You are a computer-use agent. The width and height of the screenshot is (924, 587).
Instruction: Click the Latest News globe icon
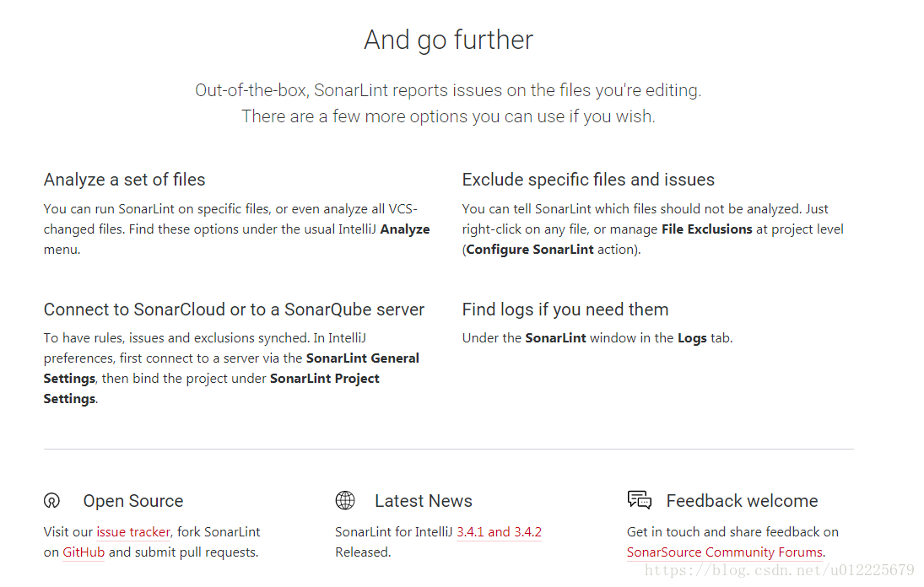point(345,500)
